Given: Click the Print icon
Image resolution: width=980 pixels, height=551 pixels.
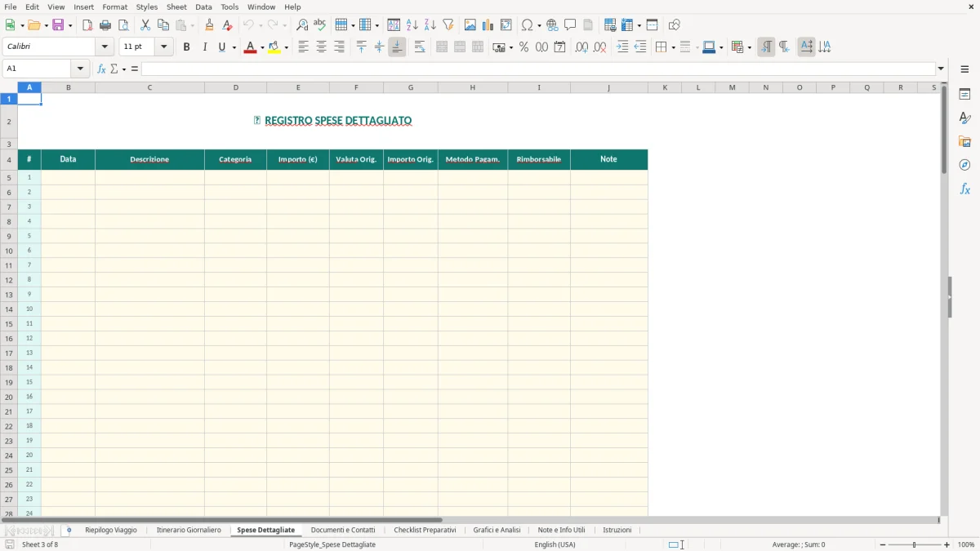Looking at the screenshot, I should coord(105,25).
